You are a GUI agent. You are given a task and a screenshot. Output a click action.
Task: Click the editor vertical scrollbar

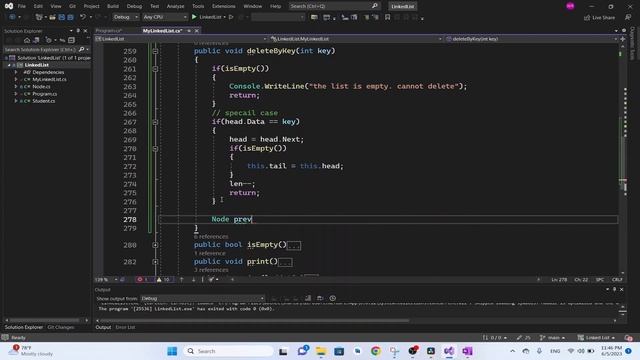click(x=622, y=159)
